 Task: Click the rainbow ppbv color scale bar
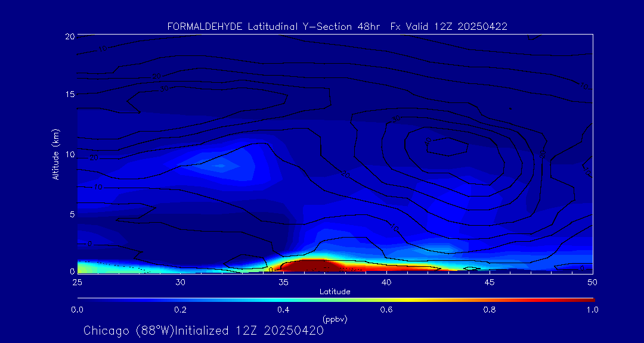pos(336,300)
